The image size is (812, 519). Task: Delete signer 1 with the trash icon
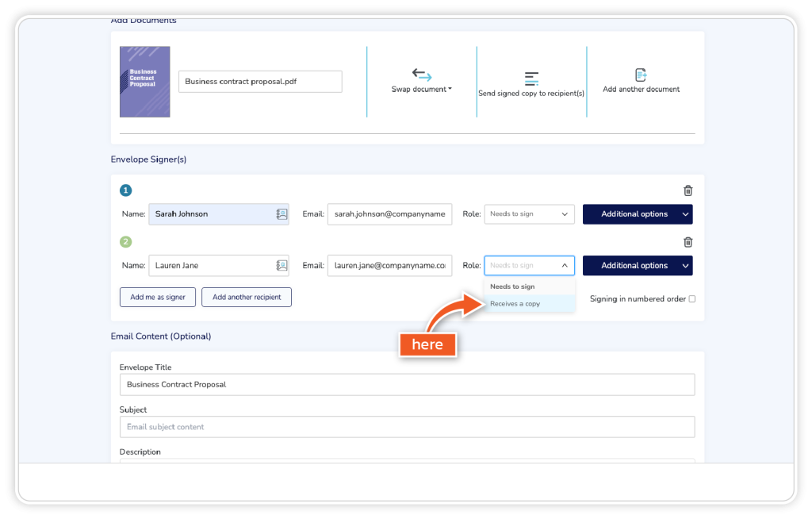pos(688,190)
